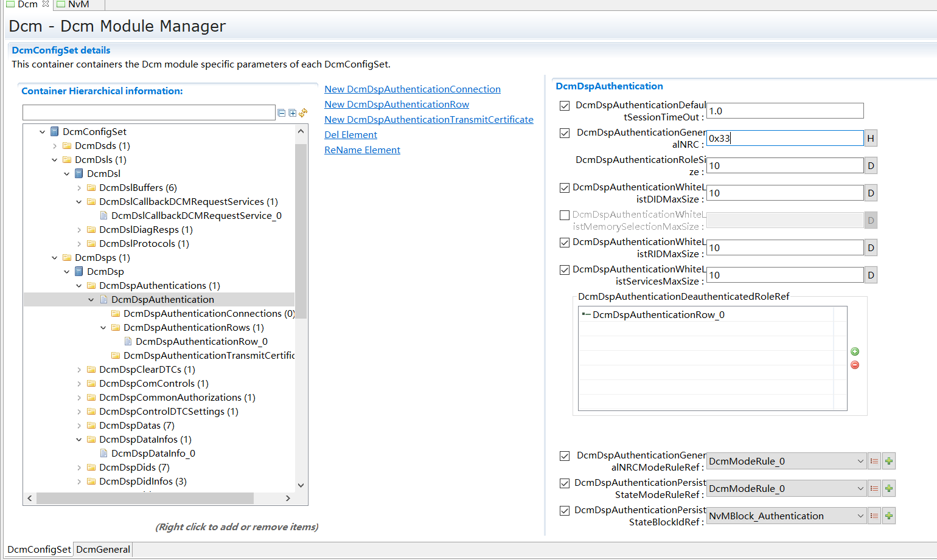Uncheck DcmDspAuthenticationWhiteListDIDMaxSize checkbox
The width and height of the screenshot is (937, 560).
pyautogui.click(x=564, y=187)
